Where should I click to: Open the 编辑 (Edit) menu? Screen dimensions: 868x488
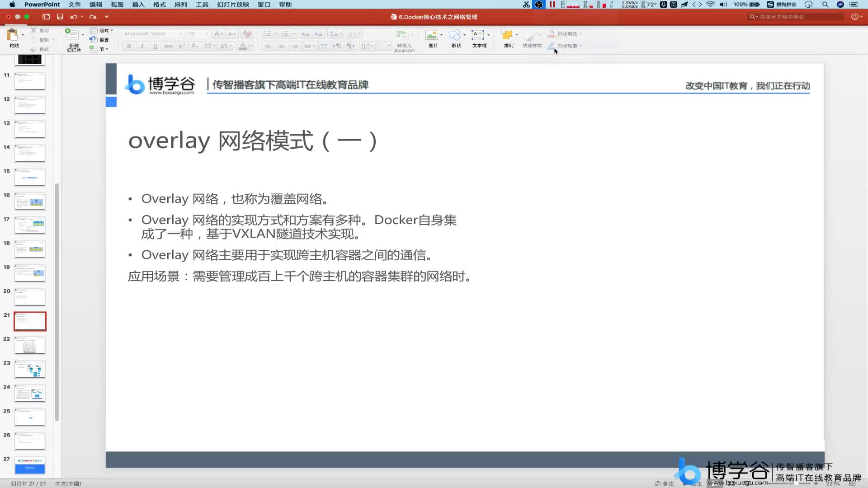tap(96, 5)
